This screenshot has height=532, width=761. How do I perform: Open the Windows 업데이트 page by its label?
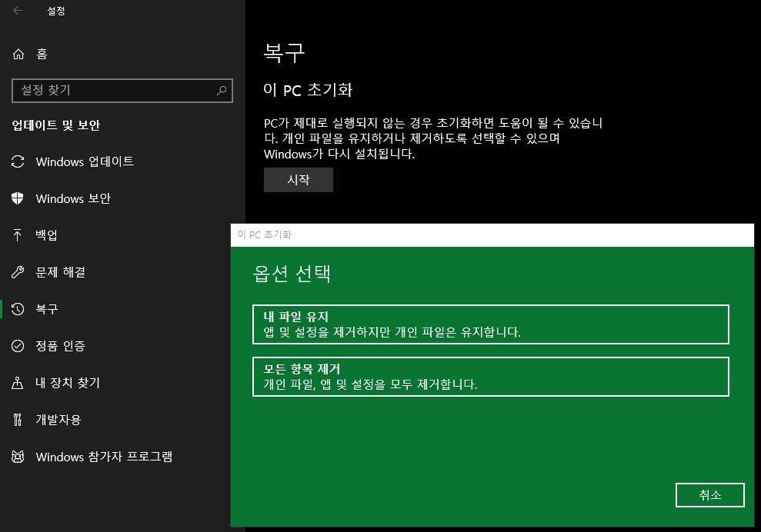[x=85, y=161]
